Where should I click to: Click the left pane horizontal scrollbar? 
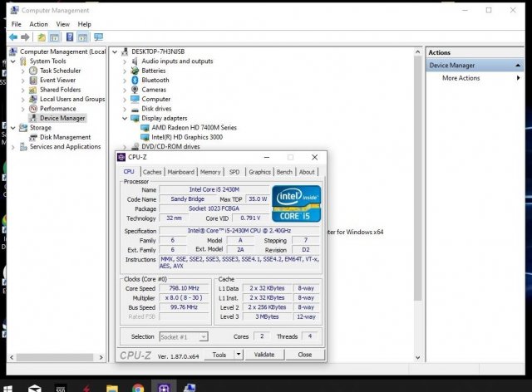pos(55,357)
